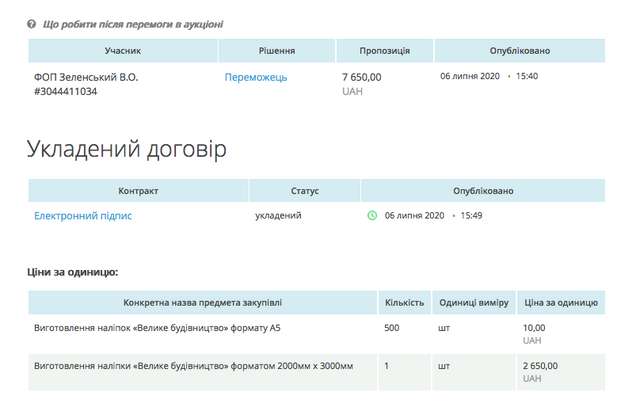Click the 'Ціни за одиницю:' heading
The height and width of the screenshot is (407, 640).
[x=74, y=271]
